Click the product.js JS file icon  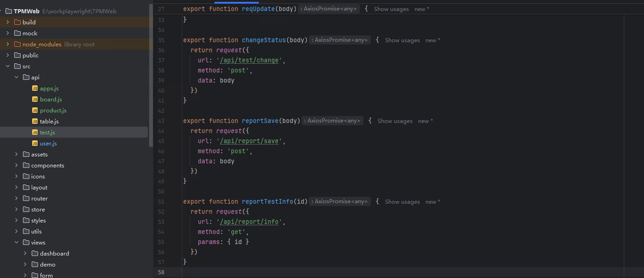point(35,111)
